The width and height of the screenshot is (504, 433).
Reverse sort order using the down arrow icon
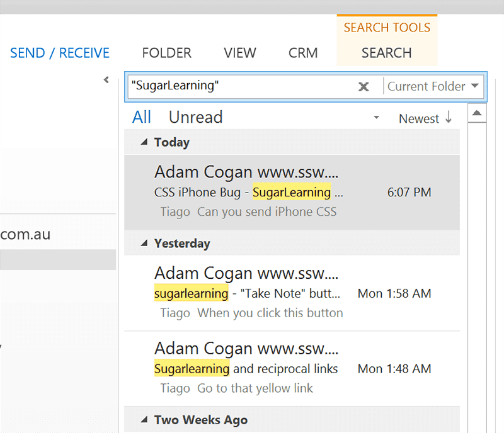click(449, 118)
